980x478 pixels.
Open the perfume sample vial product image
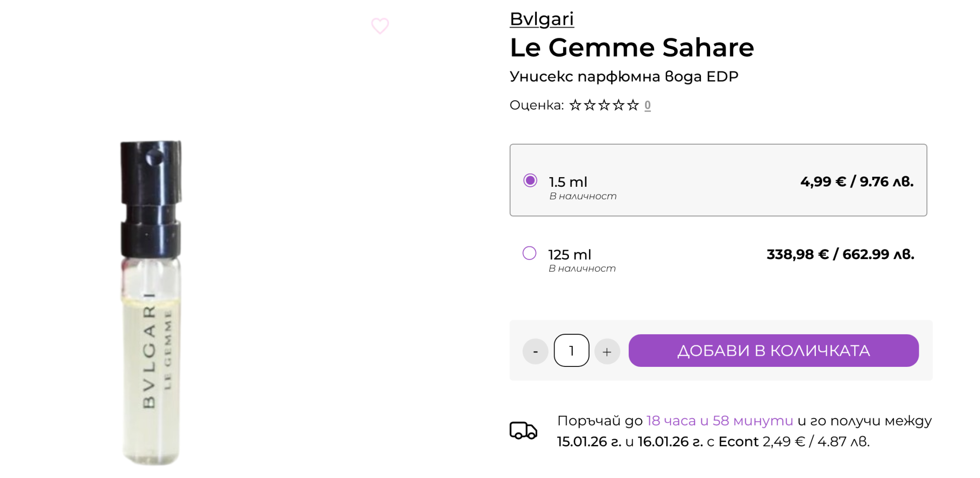pyautogui.click(x=151, y=302)
